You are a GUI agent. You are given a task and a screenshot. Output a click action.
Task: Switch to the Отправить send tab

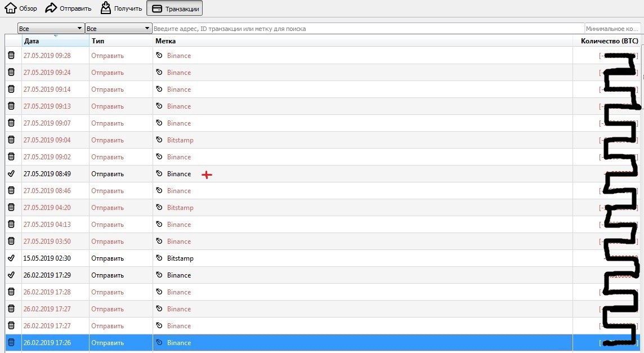pos(68,8)
